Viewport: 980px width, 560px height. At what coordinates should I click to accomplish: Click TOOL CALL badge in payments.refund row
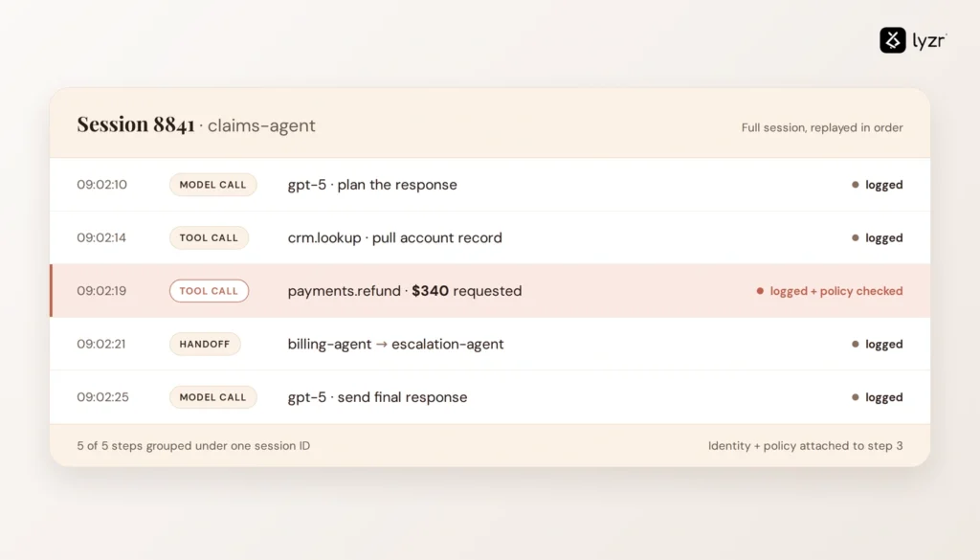(209, 291)
